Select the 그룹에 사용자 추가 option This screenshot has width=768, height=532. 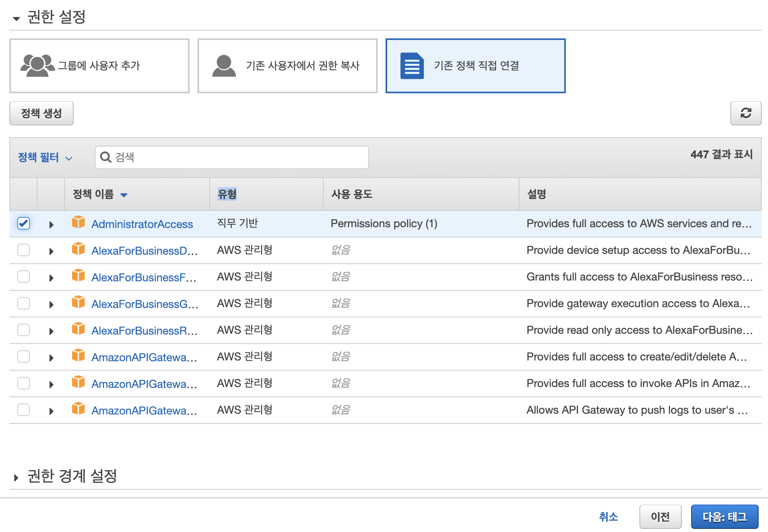tap(100, 66)
